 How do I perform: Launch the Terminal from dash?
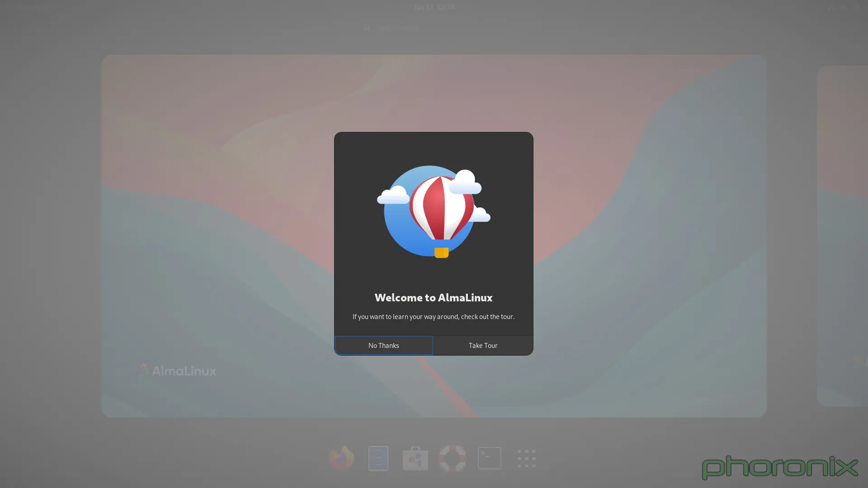pos(490,458)
